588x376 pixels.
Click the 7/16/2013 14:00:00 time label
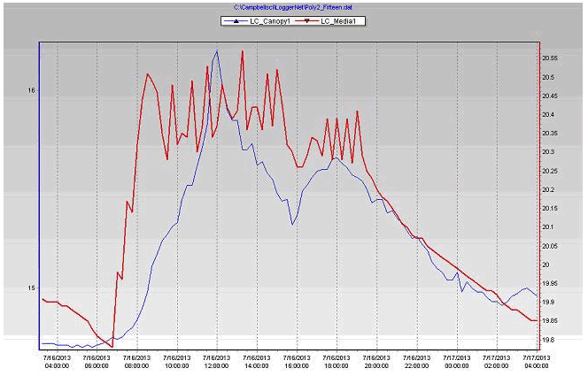point(257,362)
